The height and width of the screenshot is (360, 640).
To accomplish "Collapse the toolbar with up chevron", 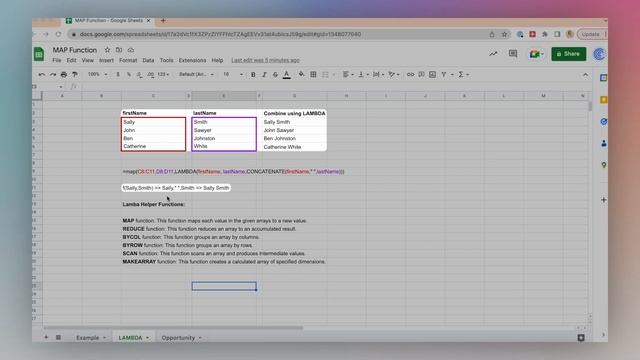I will point(585,75).
